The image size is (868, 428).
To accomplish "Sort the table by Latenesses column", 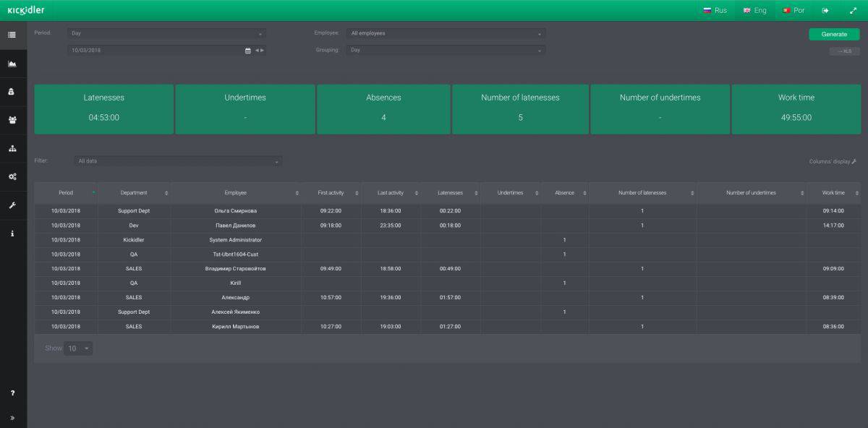I will click(475, 193).
